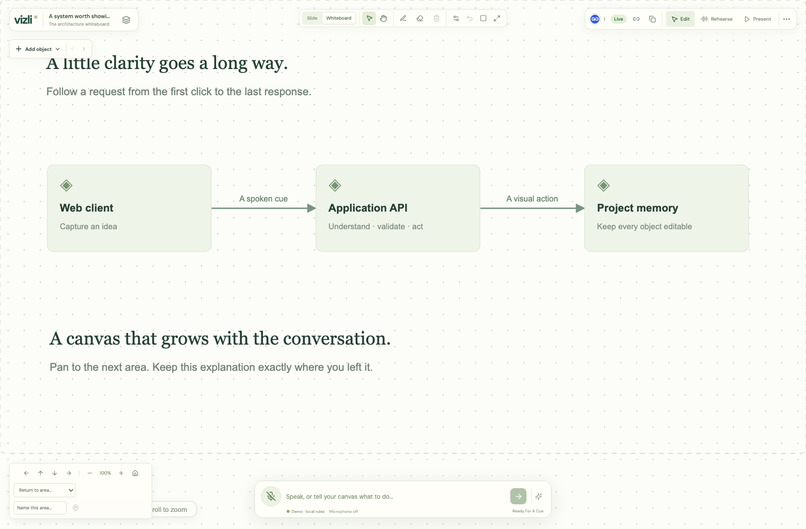
Task: Select the Project memory card
Action: pyautogui.click(x=666, y=208)
